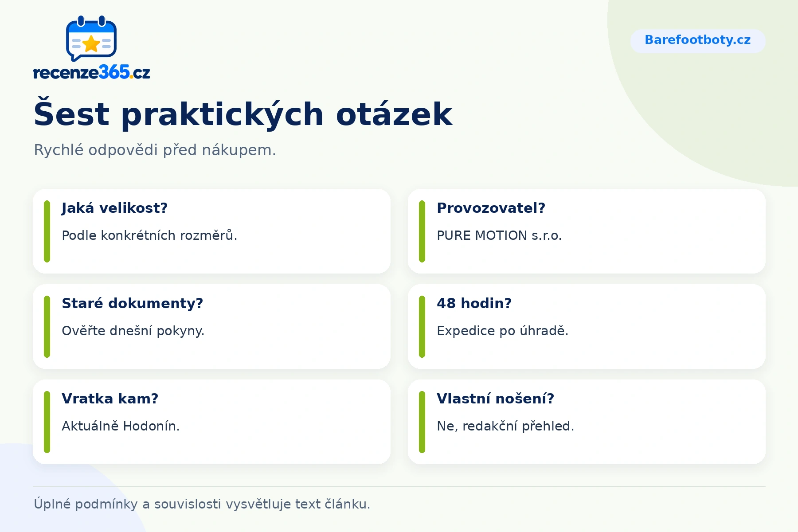
Task: Select the '48 hodin?' question title
Action: pyautogui.click(x=474, y=303)
